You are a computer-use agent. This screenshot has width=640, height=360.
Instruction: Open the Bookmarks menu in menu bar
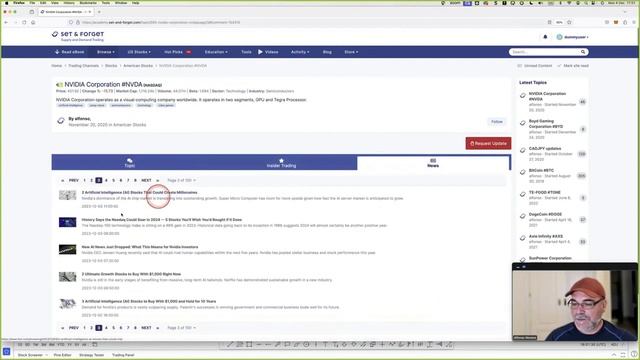pos(88,3)
